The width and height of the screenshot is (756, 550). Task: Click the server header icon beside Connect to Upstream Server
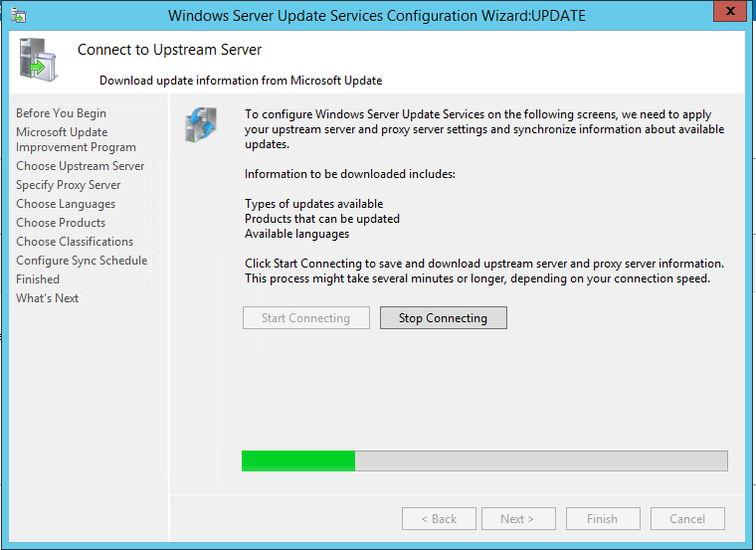click(x=38, y=60)
